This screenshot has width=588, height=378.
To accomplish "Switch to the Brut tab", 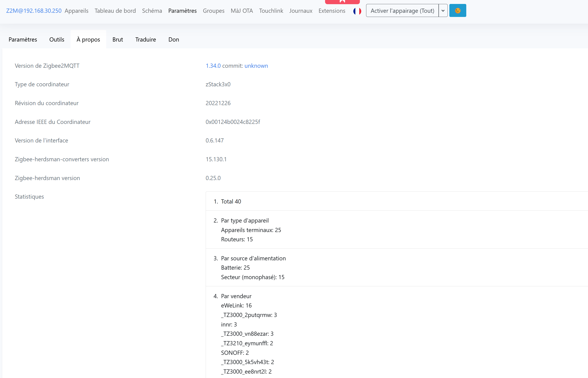I will (x=118, y=39).
